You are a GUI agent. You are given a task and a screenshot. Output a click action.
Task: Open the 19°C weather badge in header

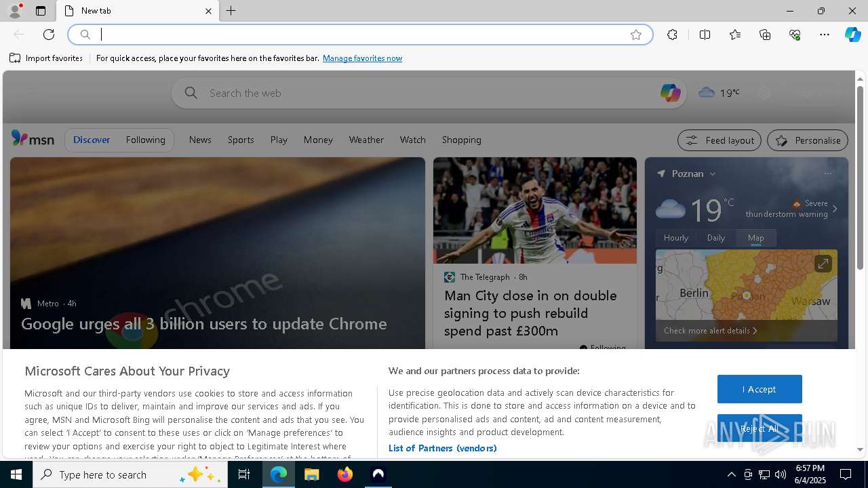[x=719, y=93]
